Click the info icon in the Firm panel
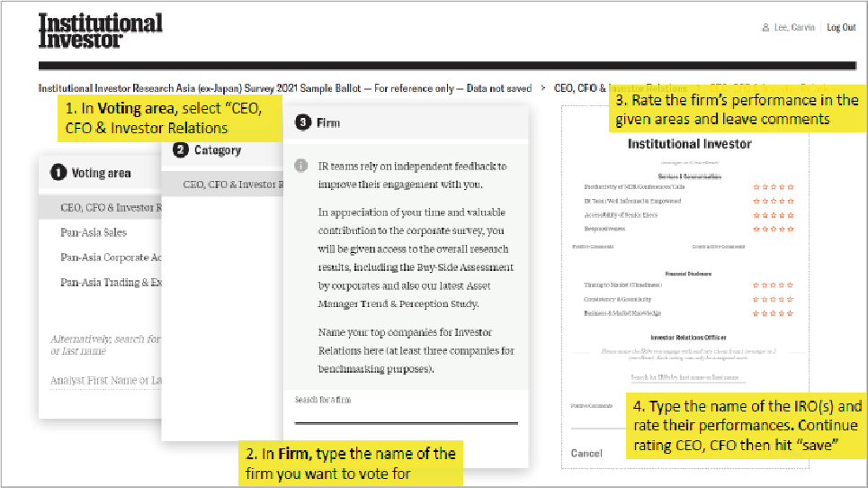 tap(300, 166)
